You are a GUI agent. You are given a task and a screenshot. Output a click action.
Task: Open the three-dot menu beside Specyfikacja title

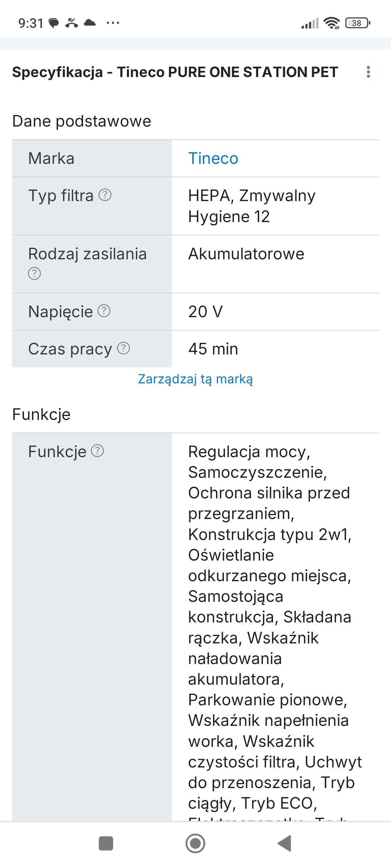click(x=368, y=72)
